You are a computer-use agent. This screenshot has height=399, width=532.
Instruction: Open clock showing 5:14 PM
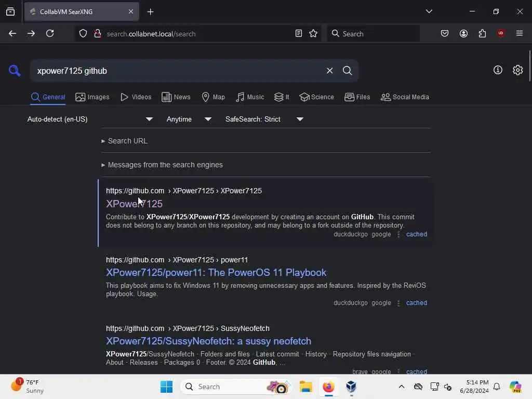474,387
